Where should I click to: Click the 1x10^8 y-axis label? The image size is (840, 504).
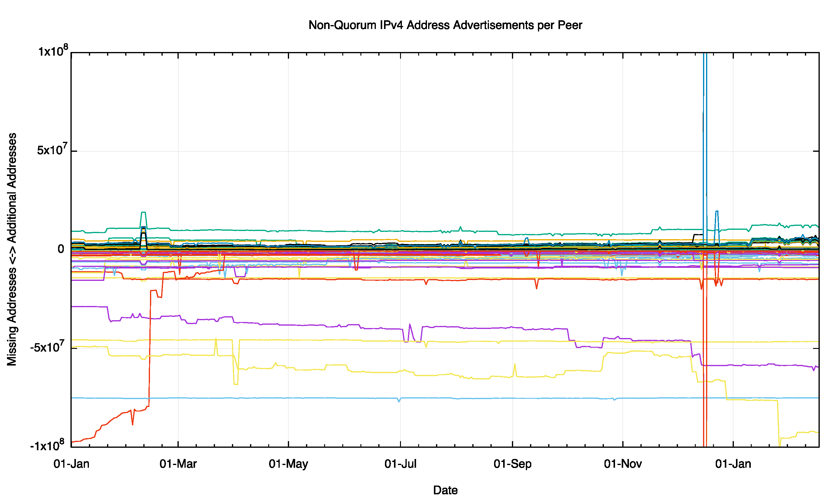53,52
